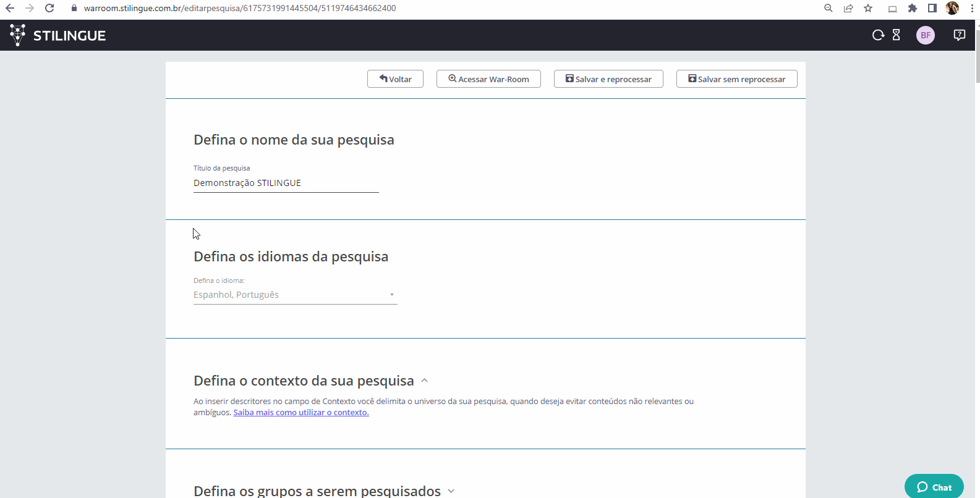Click the Voltar button
Viewport: 980px width, 498px height.
(x=395, y=79)
